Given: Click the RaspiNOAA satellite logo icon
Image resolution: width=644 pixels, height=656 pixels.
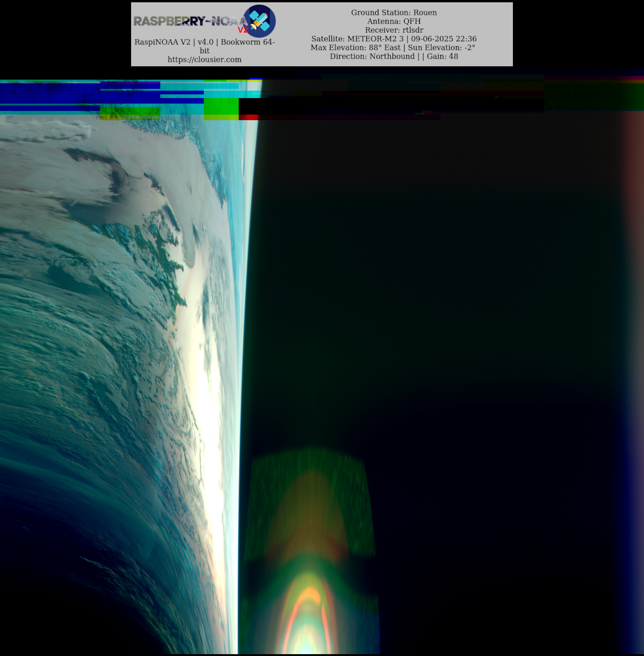Looking at the screenshot, I should point(259,21).
